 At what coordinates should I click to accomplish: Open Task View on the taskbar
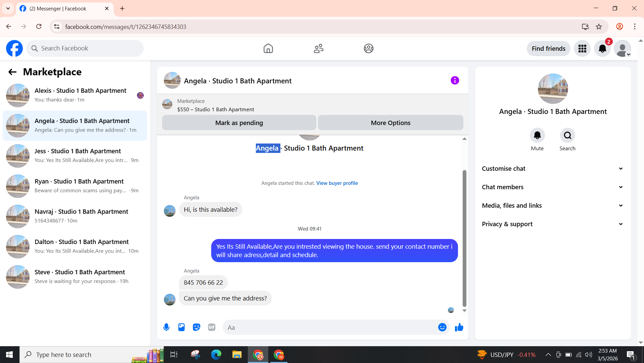[x=174, y=355]
